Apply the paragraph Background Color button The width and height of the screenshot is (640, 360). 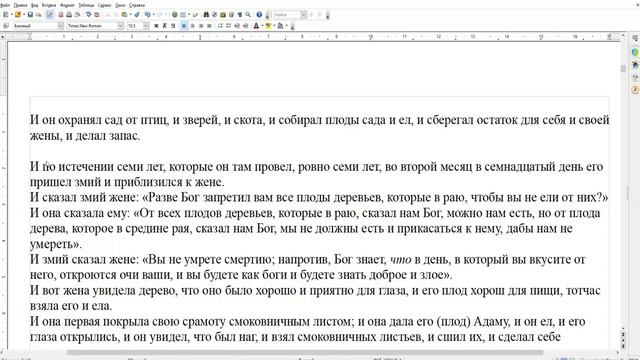pyautogui.click(x=280, y=26)
